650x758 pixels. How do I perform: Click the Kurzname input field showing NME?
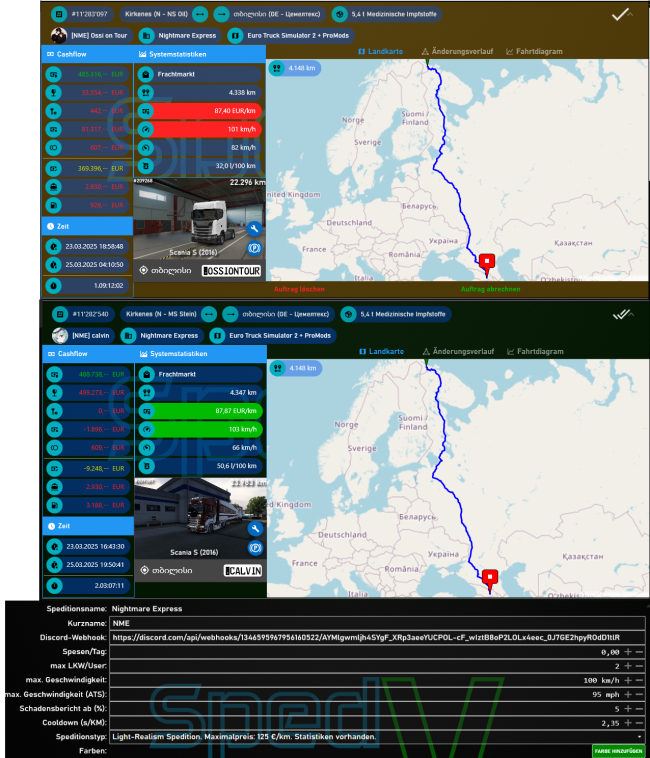[x=377, y=623]
